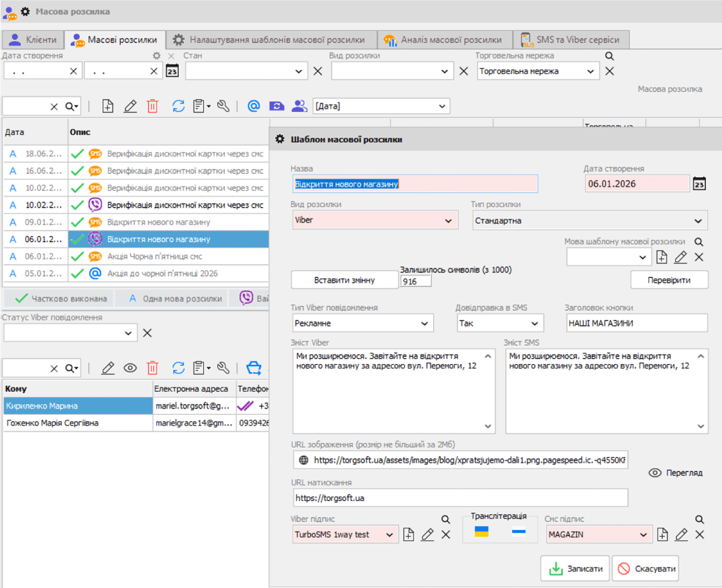Image resolution: width=722 pixels, height=588 pixels.
Task: Go to Аналіз масової розсилки tab
Action: point(445,40)
